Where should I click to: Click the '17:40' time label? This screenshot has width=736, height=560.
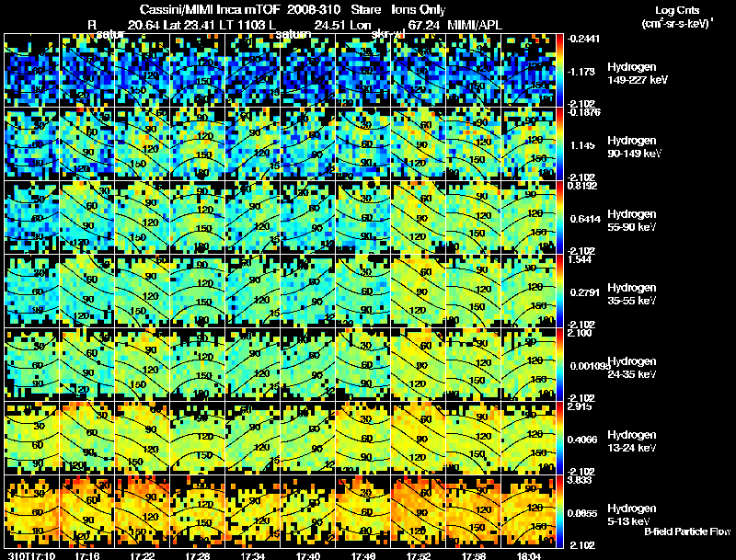308,556
